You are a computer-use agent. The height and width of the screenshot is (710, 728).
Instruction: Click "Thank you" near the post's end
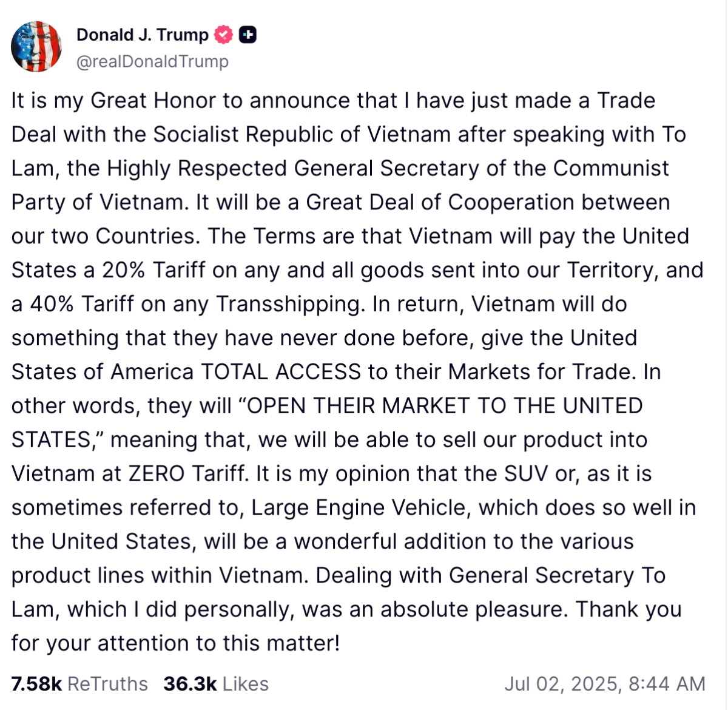click(629, 609)
